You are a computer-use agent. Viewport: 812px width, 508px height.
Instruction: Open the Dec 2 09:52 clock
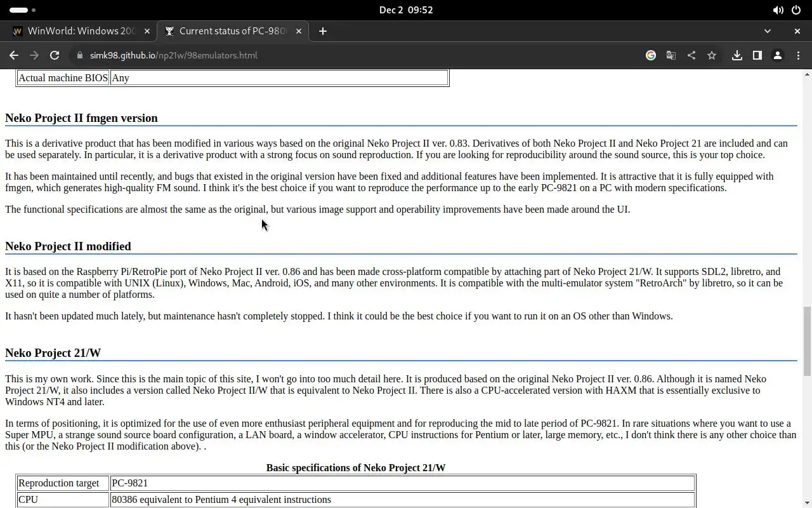tap(406, 10)
